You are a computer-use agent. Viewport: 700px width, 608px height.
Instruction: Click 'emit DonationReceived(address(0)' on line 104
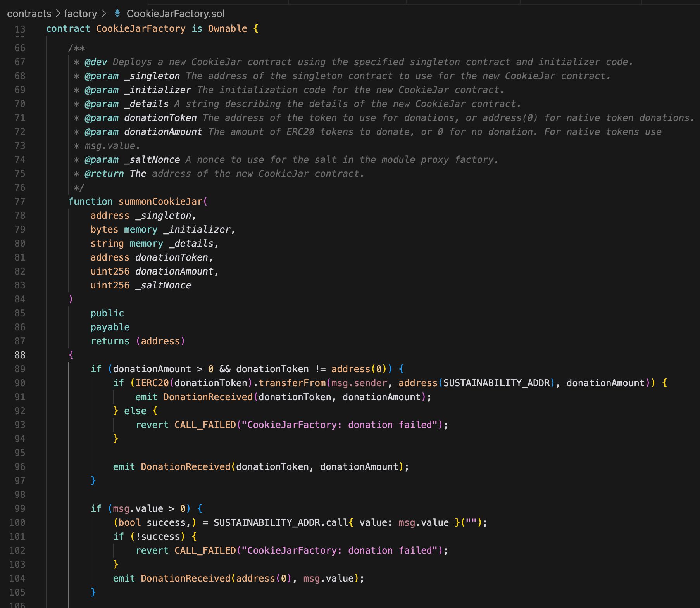click(202, 578)
